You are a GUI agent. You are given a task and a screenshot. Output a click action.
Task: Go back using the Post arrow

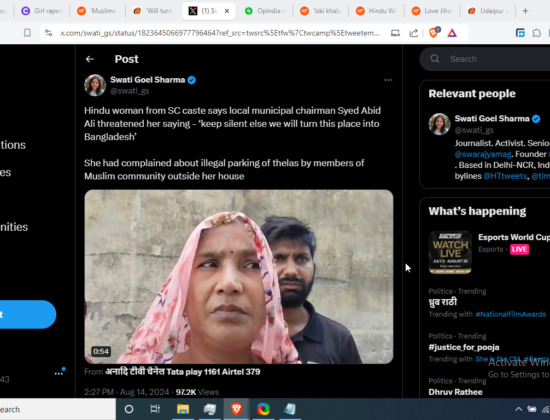tap(90, 59)
